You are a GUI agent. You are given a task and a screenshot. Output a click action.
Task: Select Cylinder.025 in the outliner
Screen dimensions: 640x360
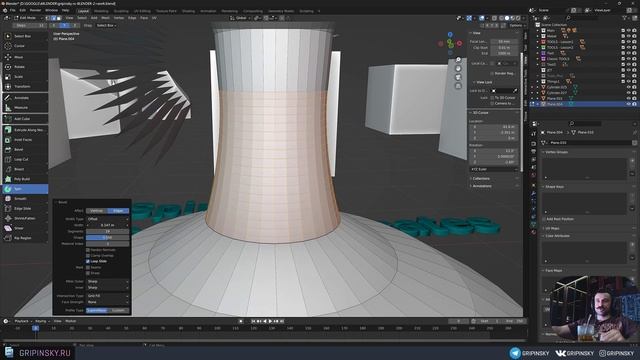pos(556,87)
